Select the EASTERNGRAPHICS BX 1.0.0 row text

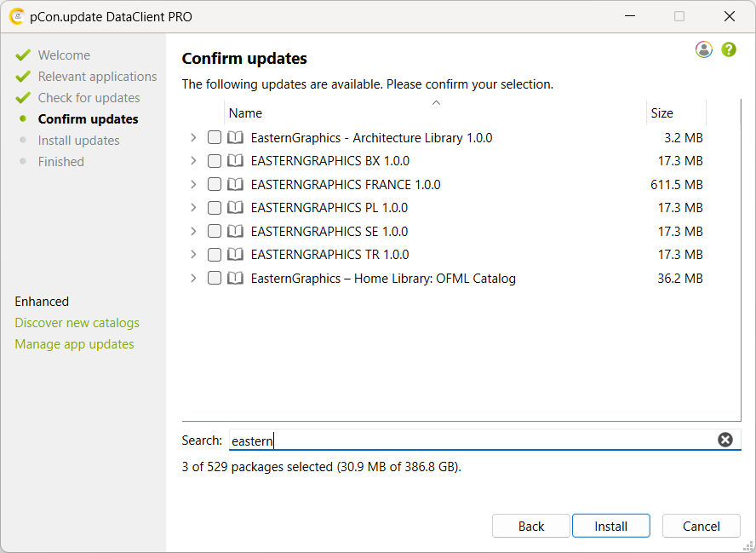click(x=329, y=161)
